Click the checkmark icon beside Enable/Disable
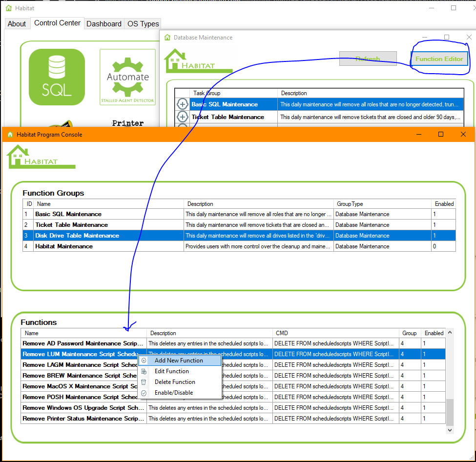476x462 pixels. 144,393
